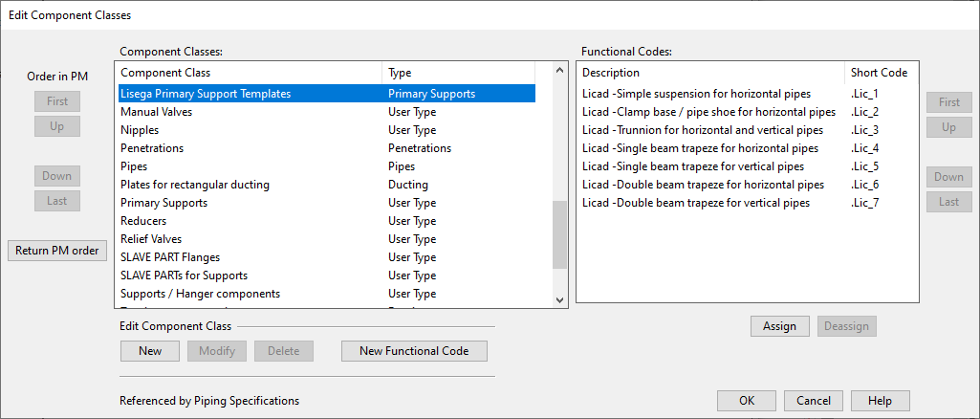Viewport: 980px width, 419px height.
Task: Click the New Functional Code button
Action: click(x=414, y=351)
